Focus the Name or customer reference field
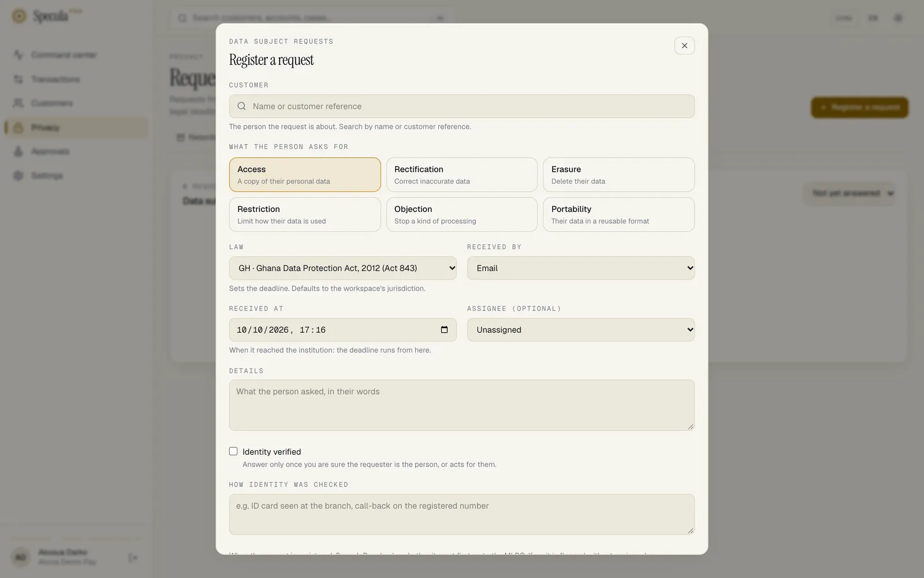Viewport: 924px width, 578px height. [x=462, y=106]
